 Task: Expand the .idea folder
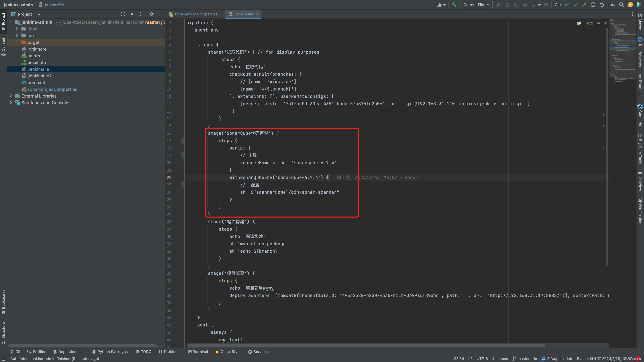click(x=17, y=29)
